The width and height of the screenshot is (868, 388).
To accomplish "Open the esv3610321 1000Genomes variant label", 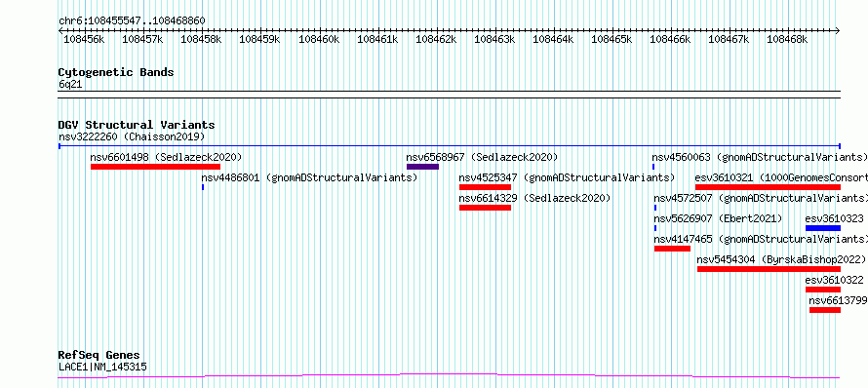I will pyautogui.click(x=781, y=177).
